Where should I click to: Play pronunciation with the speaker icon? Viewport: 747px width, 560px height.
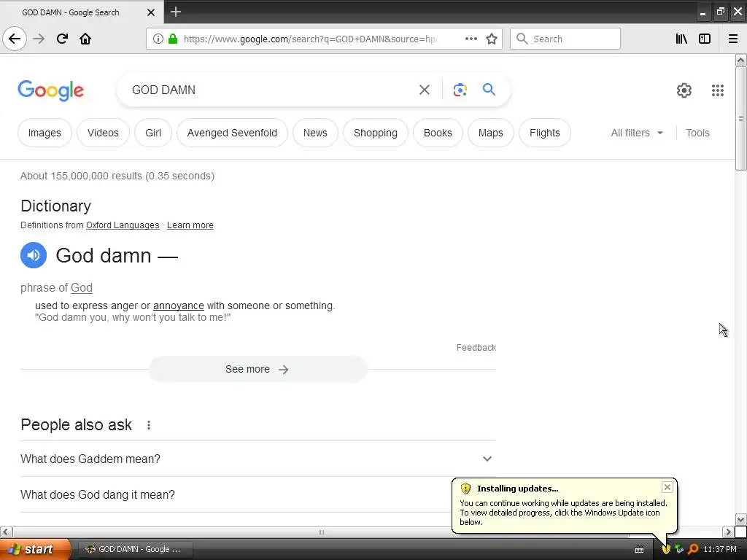pyautogui.click(x=34, y=255)
